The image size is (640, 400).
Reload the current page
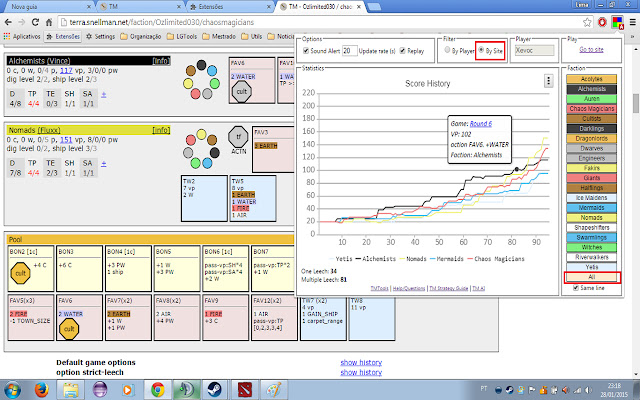click(x=36, y=22)
